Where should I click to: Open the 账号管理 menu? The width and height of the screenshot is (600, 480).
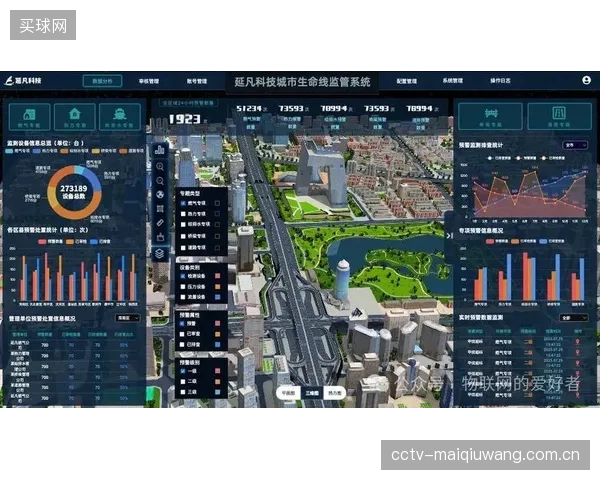[197, 81]
